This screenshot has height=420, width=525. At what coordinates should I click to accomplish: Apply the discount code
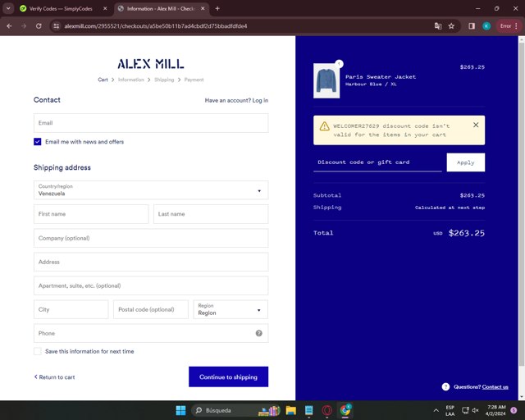tap(466, 162)
